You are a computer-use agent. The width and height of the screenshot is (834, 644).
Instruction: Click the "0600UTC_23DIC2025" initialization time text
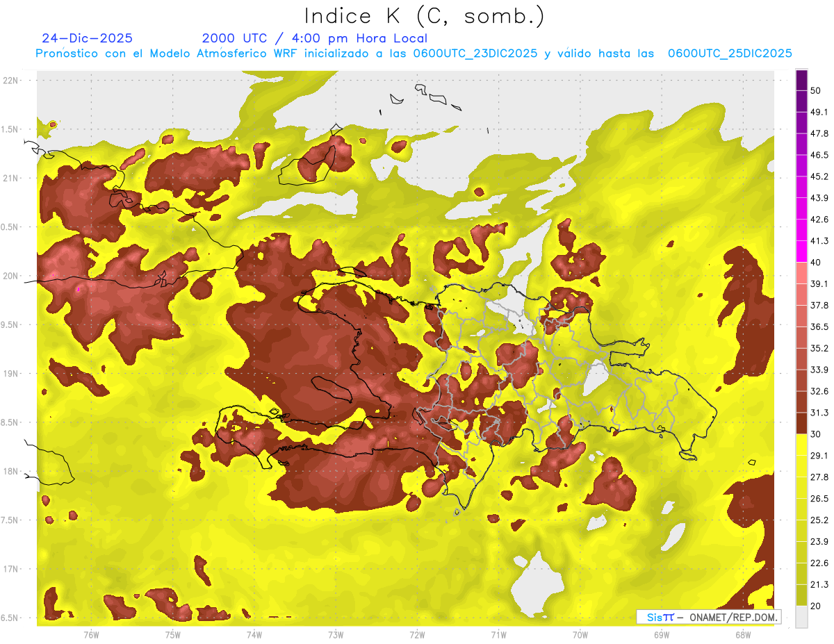[x=475, y=53]
